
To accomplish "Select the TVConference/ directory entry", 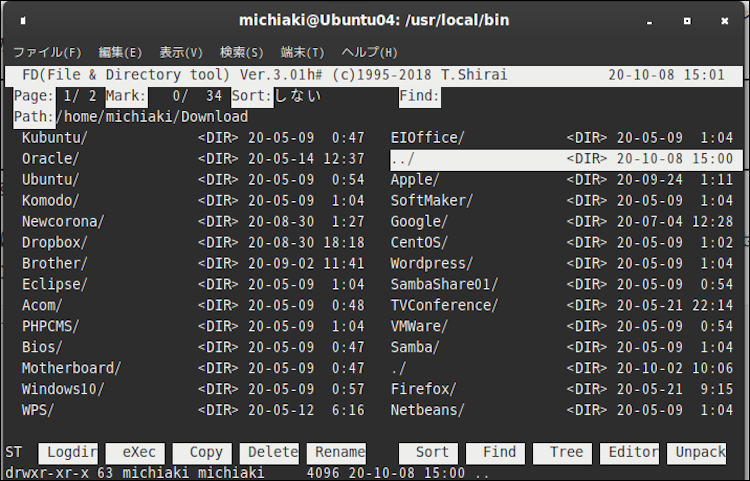I will (562, 306).
